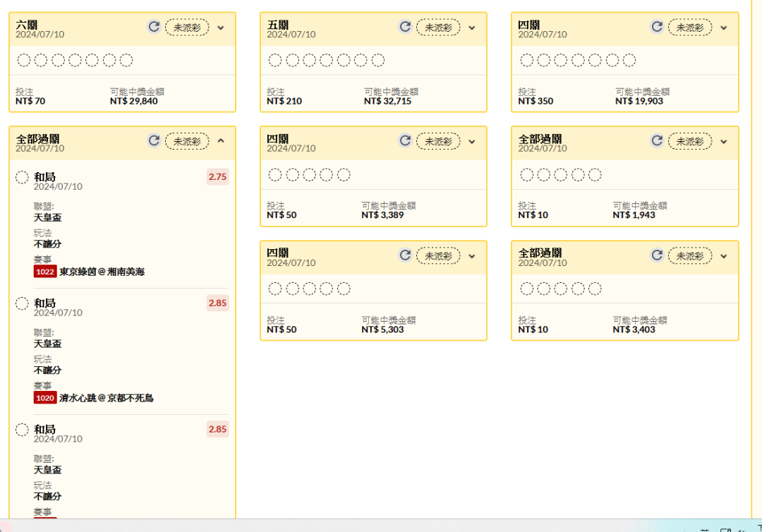Refresh the expanded 全部過關 card listing 和局 picks

(154, 141)
